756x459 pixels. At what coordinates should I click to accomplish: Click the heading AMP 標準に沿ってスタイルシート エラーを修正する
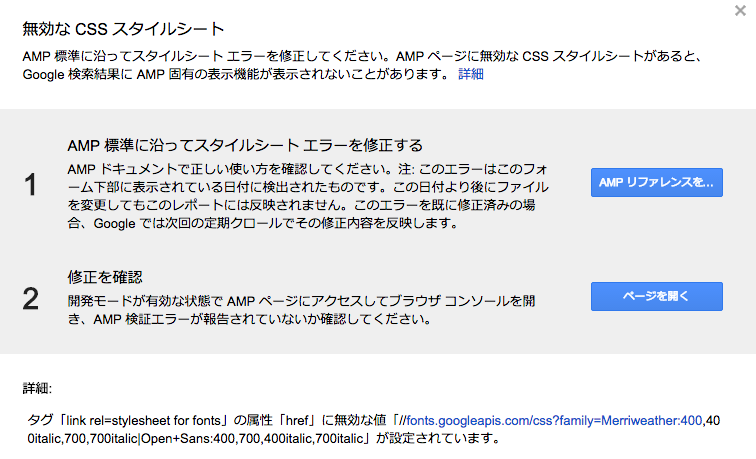point(244,145)
